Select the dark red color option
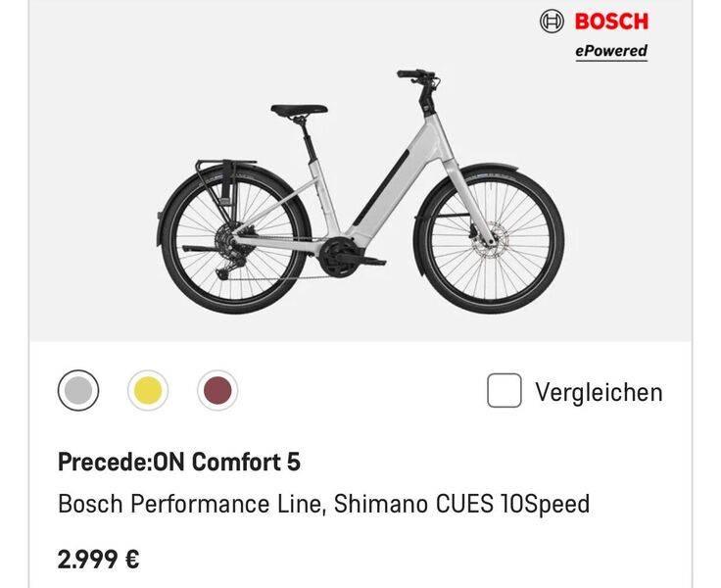 [217, 392]
